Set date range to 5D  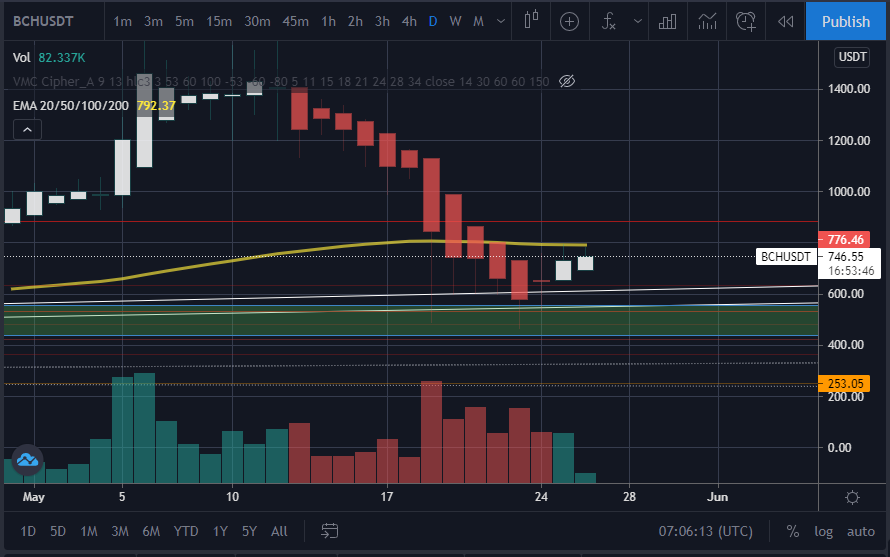(x=58, y=531)
